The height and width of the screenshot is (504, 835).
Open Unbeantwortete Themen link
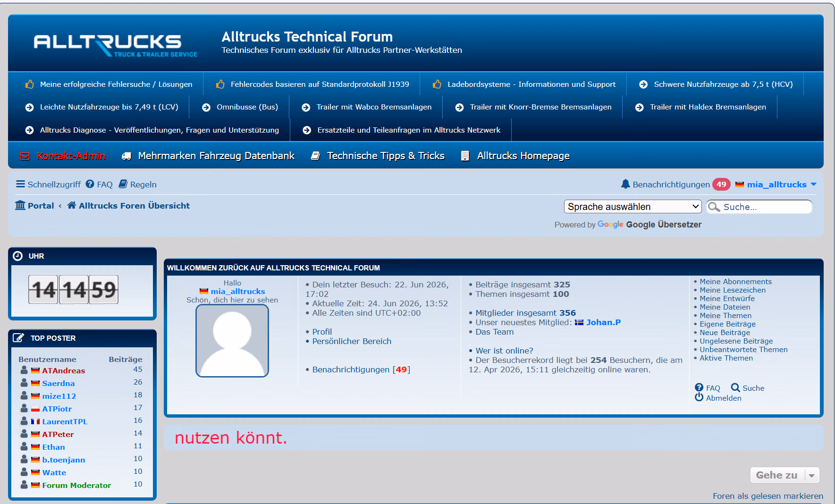pyautogui.click(x=743, y=350)
